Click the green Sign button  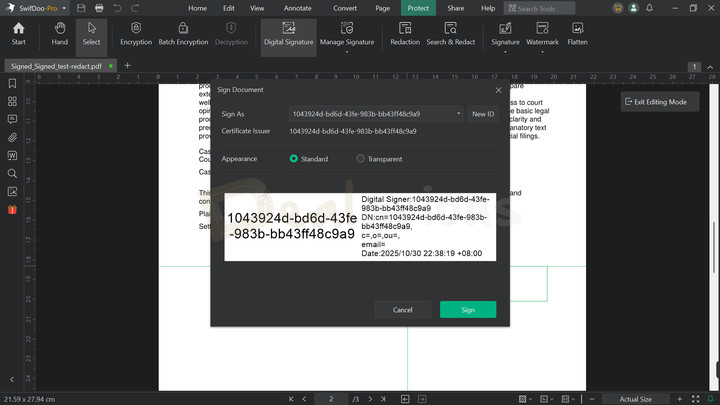tap(468, 310)
